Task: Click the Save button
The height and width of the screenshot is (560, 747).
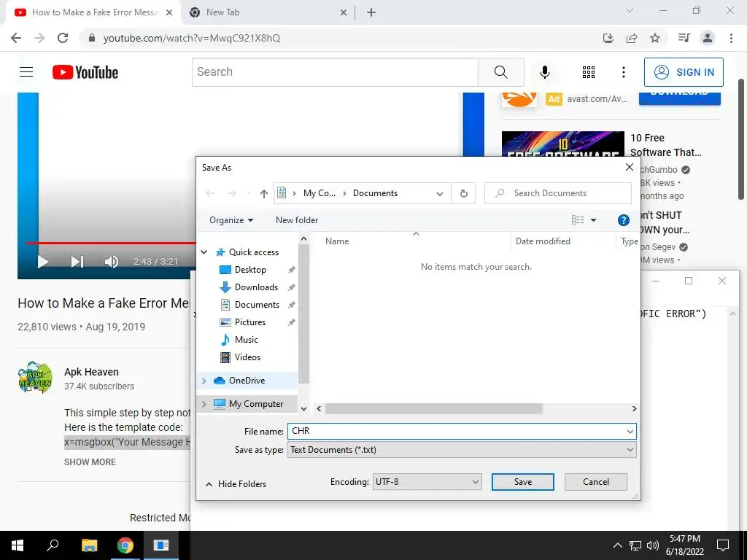Action: coord(522,482)
